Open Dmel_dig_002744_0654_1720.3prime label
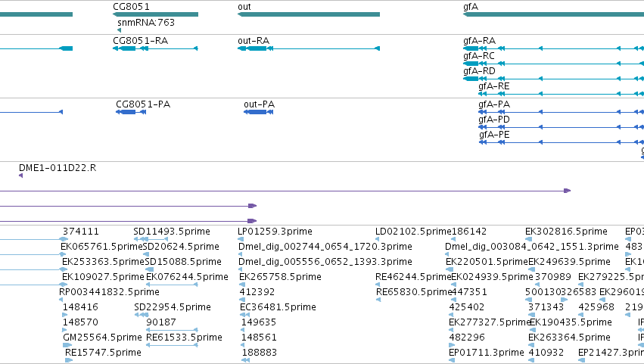 (x=325, y=247)
